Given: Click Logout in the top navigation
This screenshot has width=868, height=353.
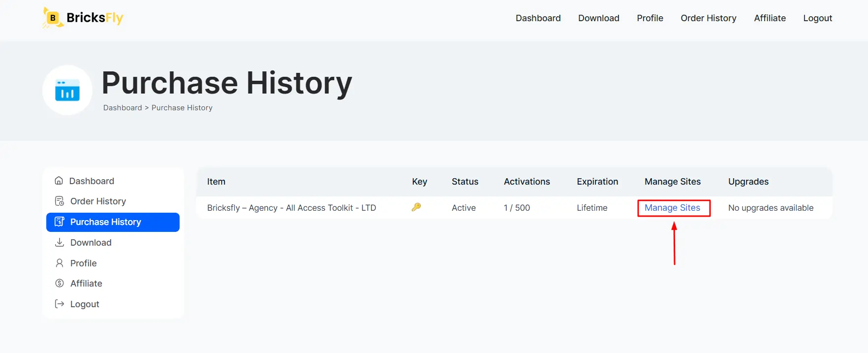Looking at the screenshot, I should [x=817, y=18].
